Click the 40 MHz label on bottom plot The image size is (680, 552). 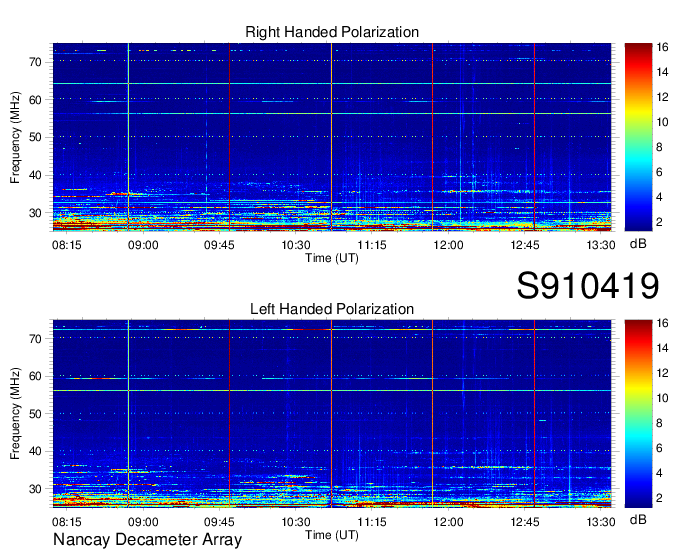point(36,451)
